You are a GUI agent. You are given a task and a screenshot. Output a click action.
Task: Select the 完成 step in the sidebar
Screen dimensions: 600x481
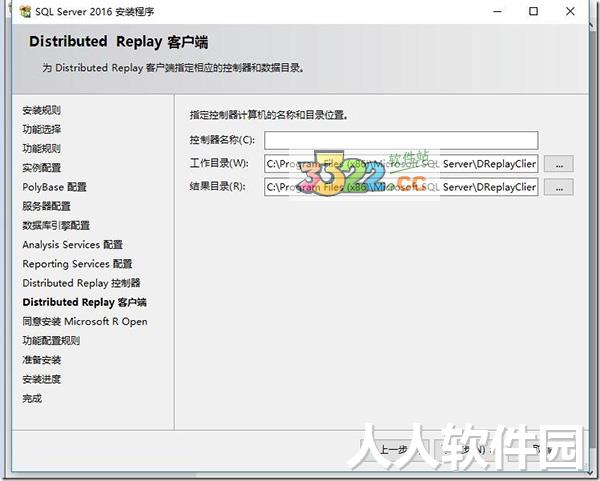tap(32, 398)
